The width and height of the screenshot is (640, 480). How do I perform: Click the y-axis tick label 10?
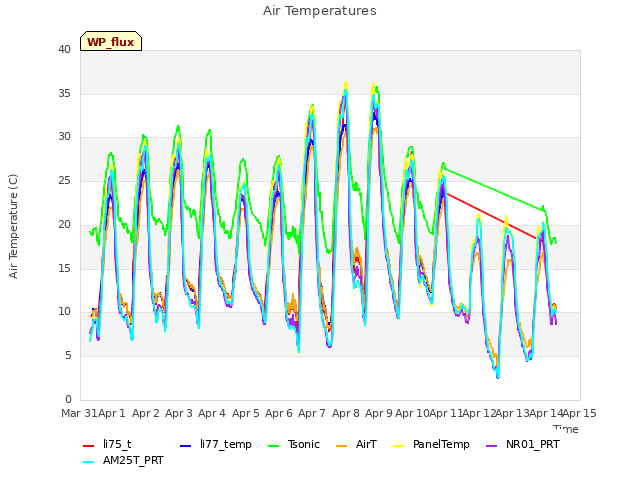64,312
